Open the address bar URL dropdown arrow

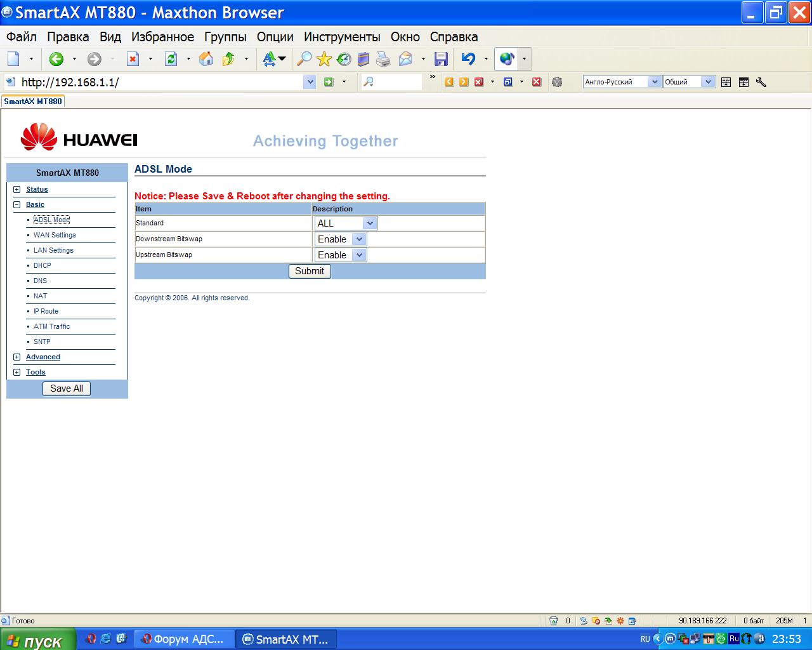point(310,81)
